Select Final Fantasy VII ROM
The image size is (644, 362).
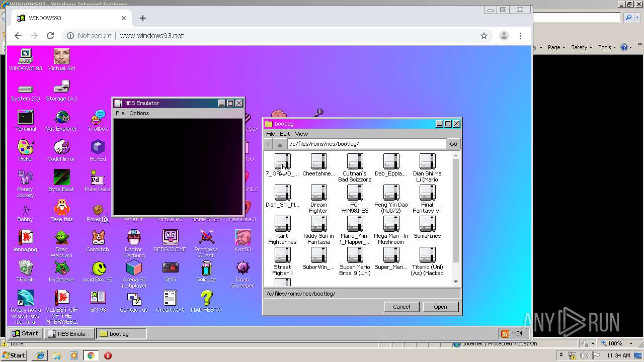(427, 200)
